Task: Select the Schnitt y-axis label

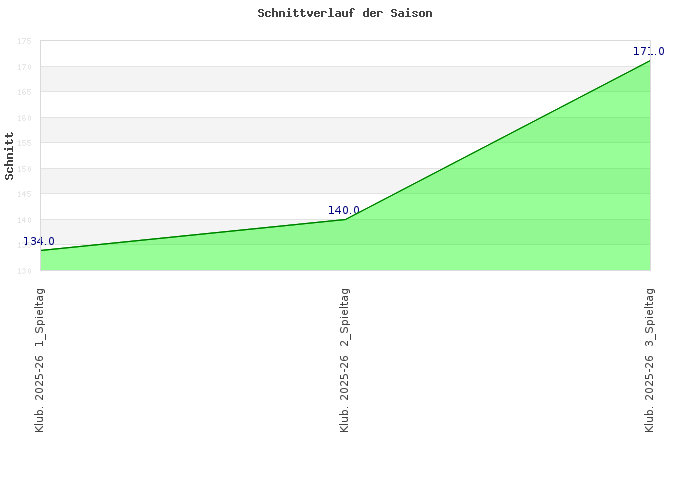Action: coord(10,156)
